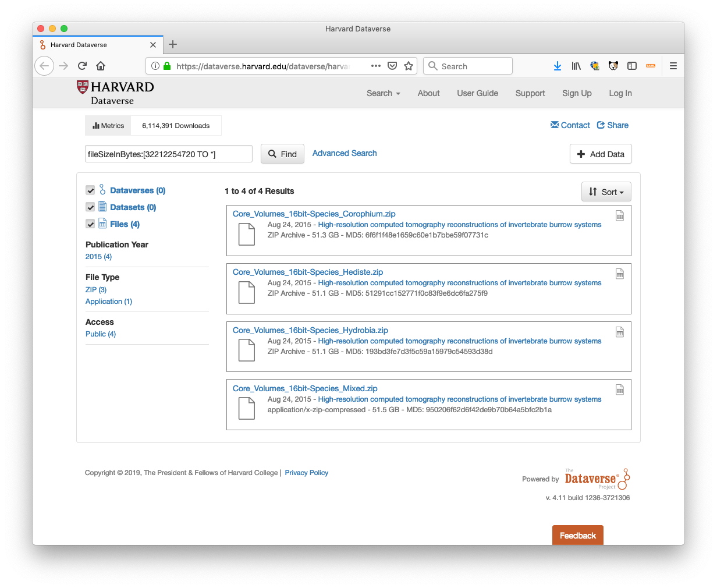Viewport: 717px width, 588px height.
Task: Open the page actions three-dots menu
Action: pyautogui.click(x=376, y=66)
